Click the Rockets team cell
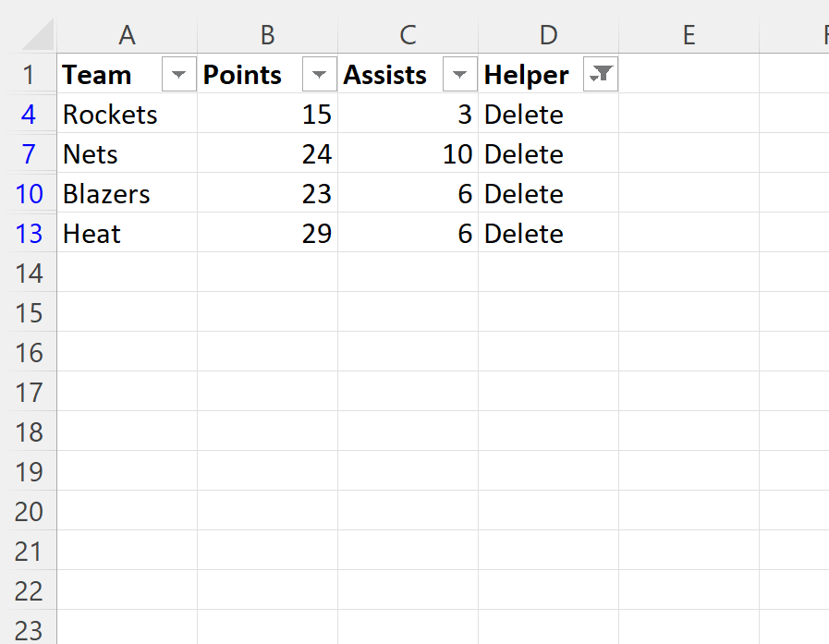The image size is (829, 644). (110, 115)
